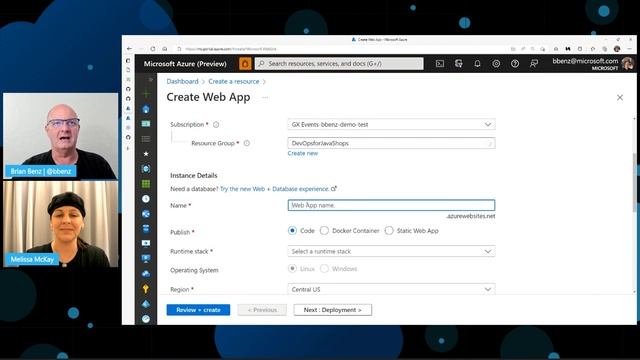Open green grid All resources icon
640x360 pixels.
coord(146,184)
